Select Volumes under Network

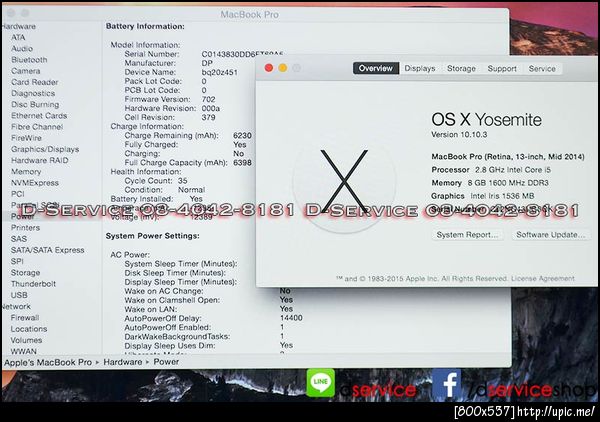click(26, 340)
